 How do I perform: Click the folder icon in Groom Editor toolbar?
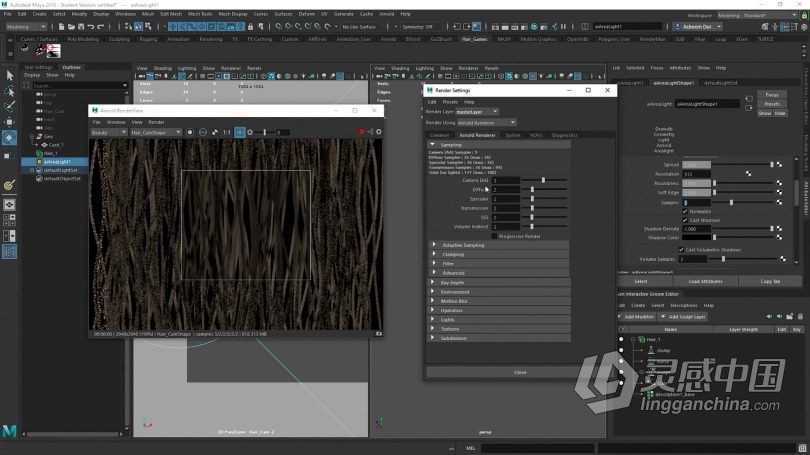pyautogui.click(x=789, y=317)
